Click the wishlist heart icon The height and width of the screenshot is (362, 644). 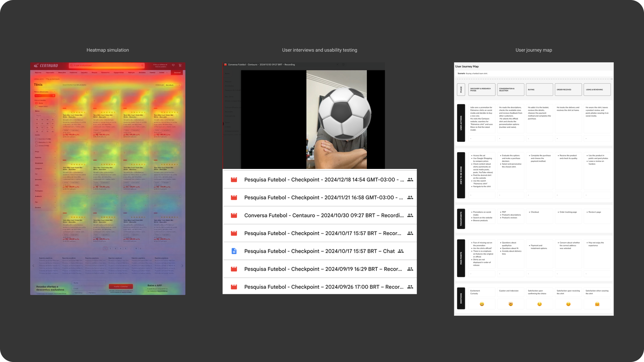173,65
